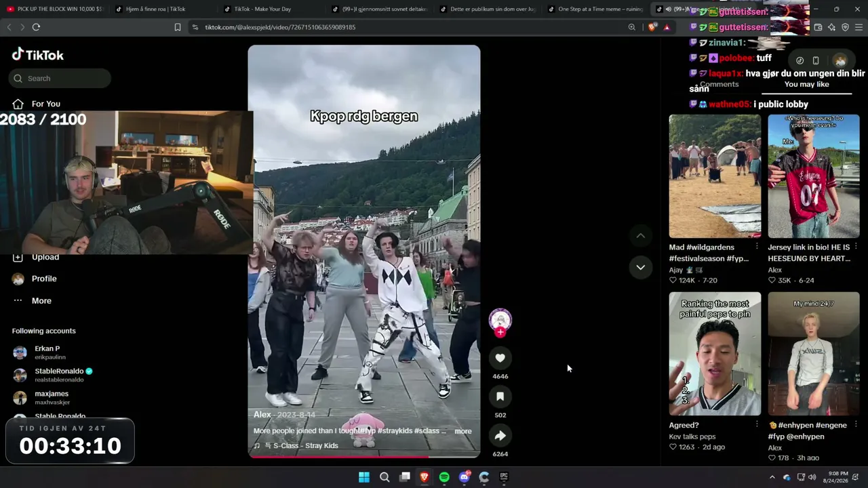
Task: Open the Windows Start menu
Action: (x=364, y=477)
